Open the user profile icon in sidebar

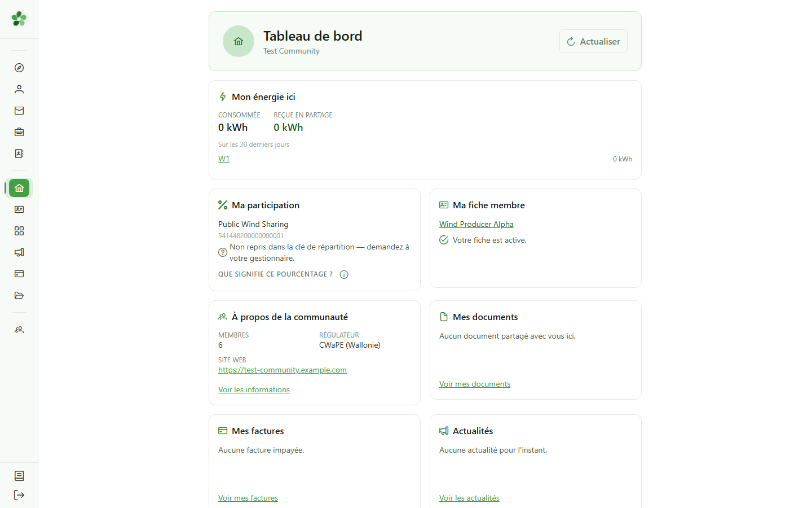(19, 89)
